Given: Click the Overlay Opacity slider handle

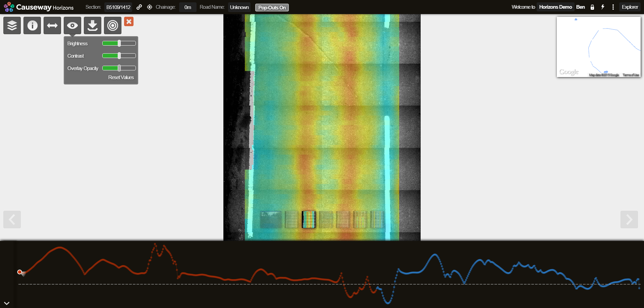Looking at the screenshot, I should [x=119, y=68].
